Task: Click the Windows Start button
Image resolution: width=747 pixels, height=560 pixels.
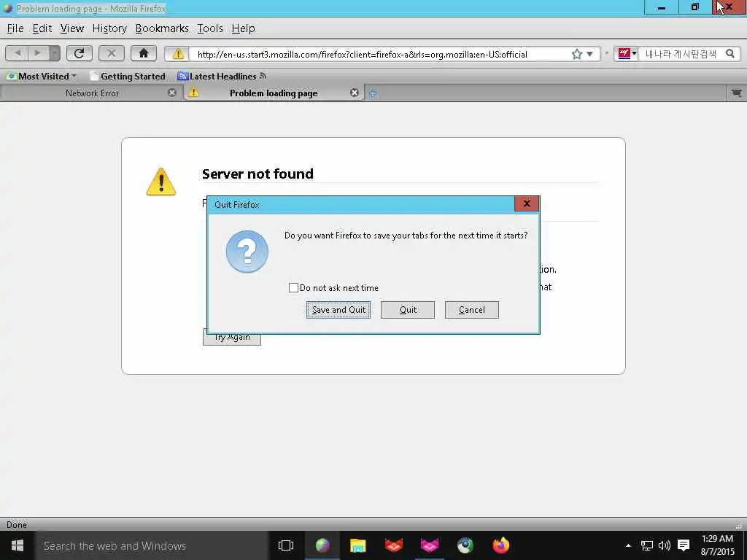Action: click(x=18, y=545)
